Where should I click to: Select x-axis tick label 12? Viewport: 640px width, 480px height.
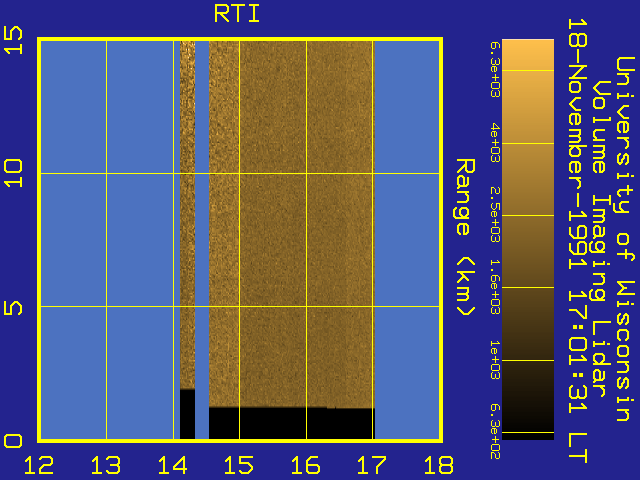[x=39, y=465]
